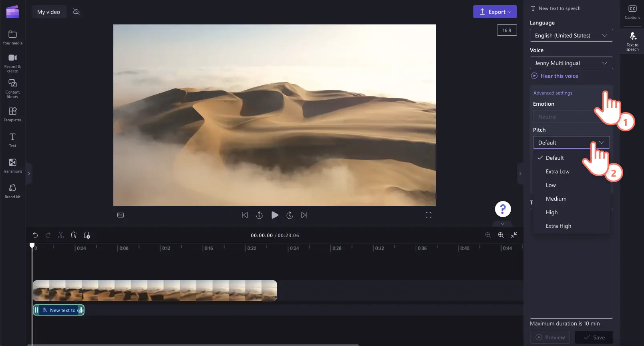Image resolution: width=644 pixels, height=346 pixels.
Task: Open the Emotion dropdown
Action: [571, 117]
